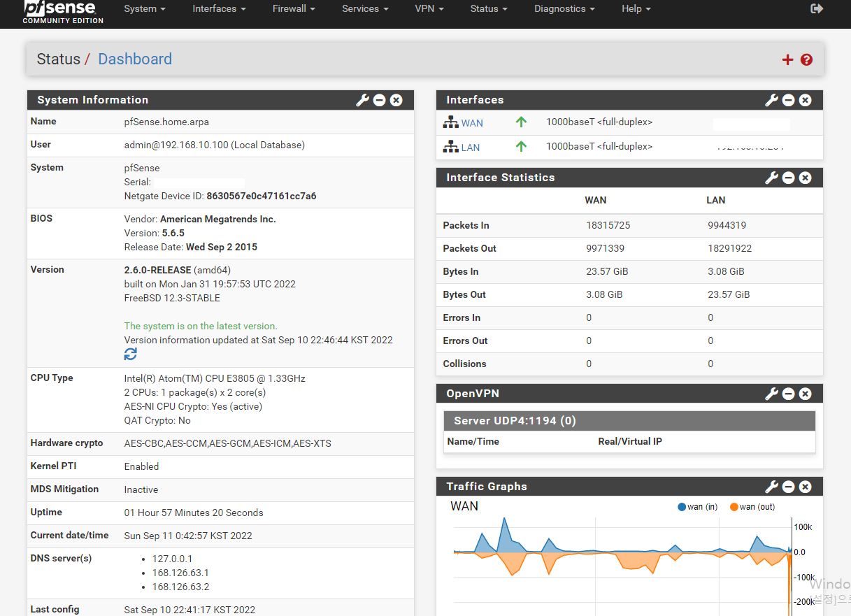Configure Interfaces widget with wrench icon

(771, 100)
